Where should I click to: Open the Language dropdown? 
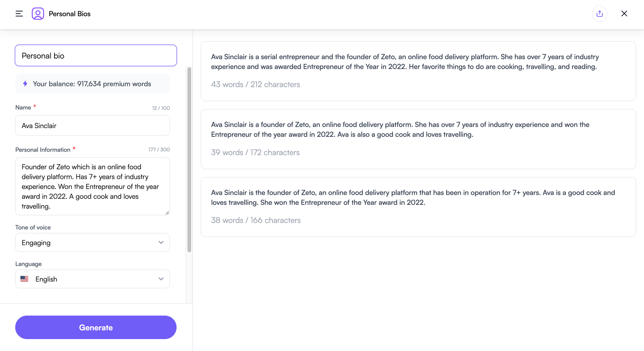click(x=92, y=279)
